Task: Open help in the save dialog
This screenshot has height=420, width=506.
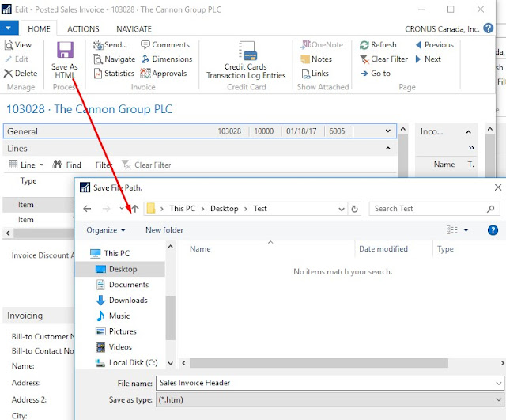Action: pyautogui.click(x=493, y=230)
